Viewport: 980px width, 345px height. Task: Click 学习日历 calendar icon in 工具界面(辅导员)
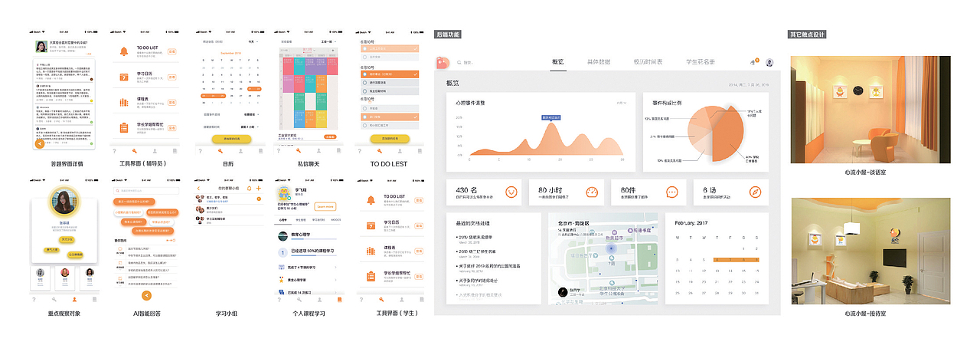click(x=124, y=77)
